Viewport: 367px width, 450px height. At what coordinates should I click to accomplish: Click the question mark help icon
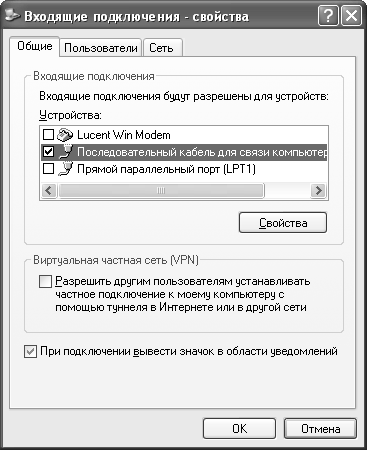point(328,16)
